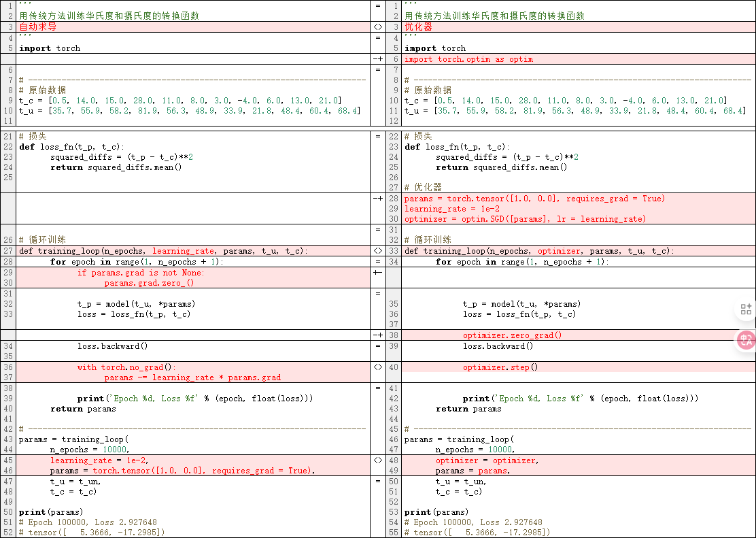Click left-pane 'print(params)' on line 50
Viewport: 756px width, 538px height.
point(51,512)
